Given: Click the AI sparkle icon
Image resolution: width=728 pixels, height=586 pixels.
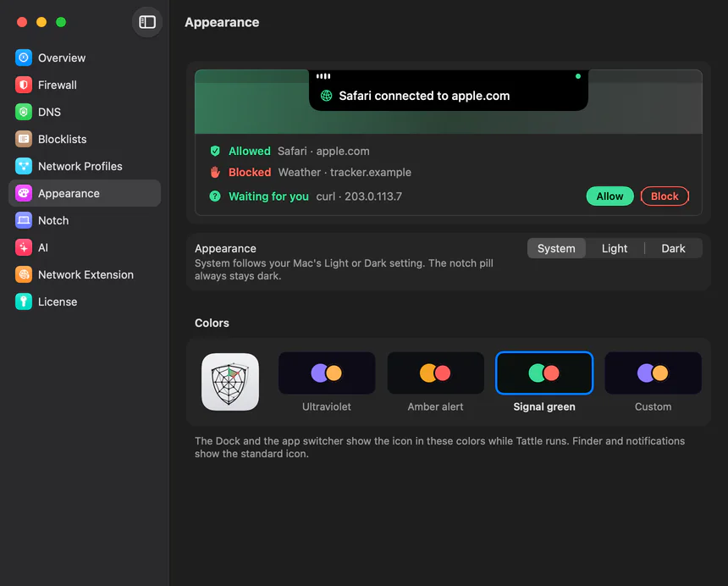Looking at the screenshot, I should (x=24, y=247).
